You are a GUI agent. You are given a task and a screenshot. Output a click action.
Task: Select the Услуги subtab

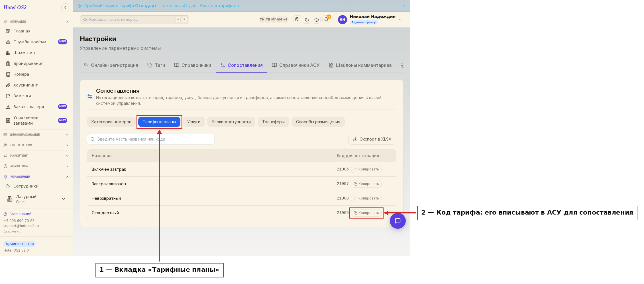194,122
